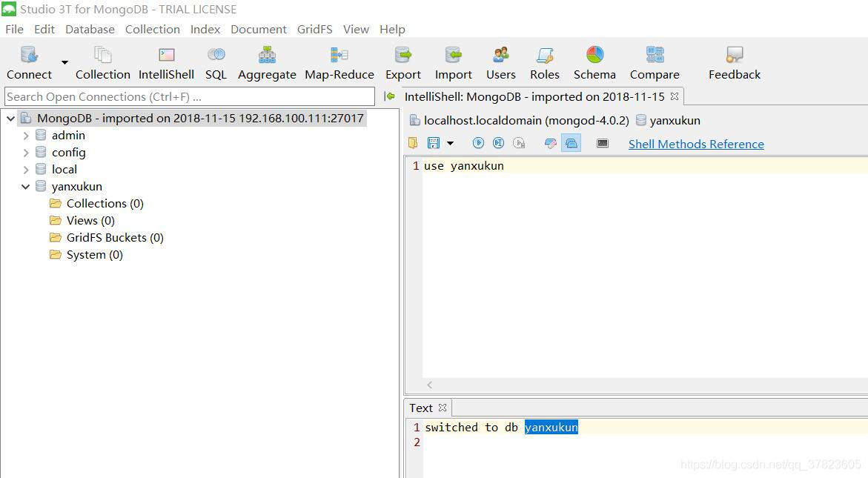Open the save options dropdown arrow

450,143
